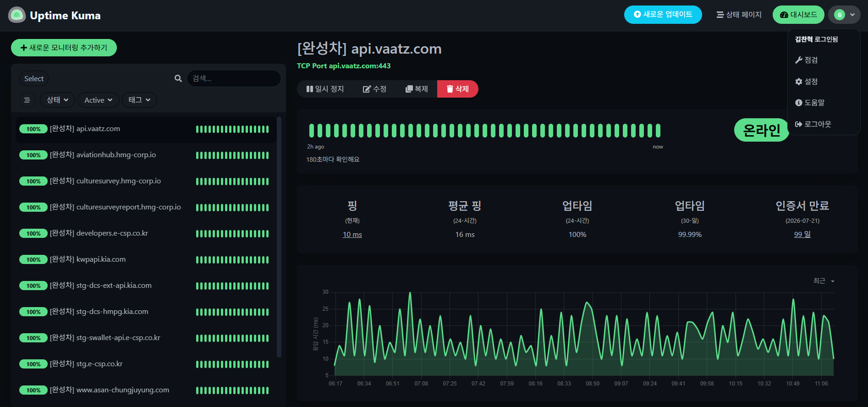Select monitor culturesurveyreport.hmg-corp.io
This screenshot has height=407, width=868.
pyautogui.click(x=146, y=208)
